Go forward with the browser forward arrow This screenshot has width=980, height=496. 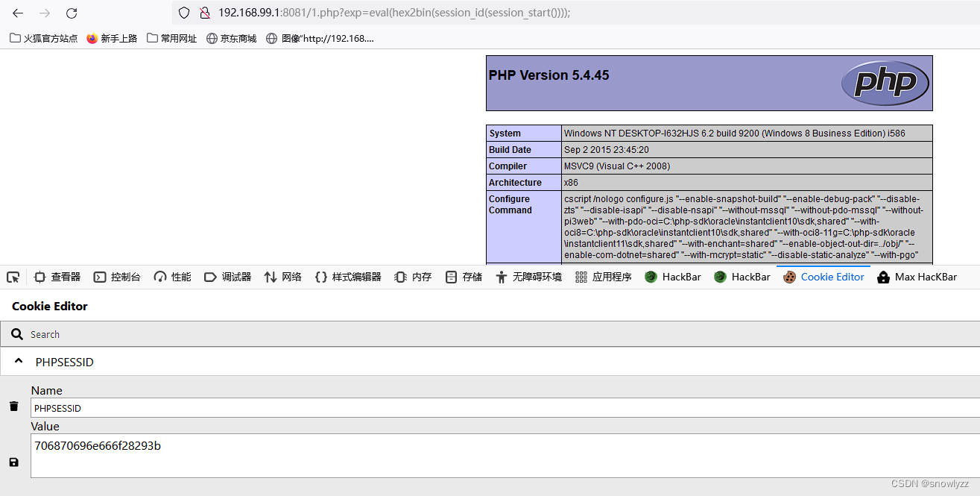pyautogui.click(x=45, y=13)
